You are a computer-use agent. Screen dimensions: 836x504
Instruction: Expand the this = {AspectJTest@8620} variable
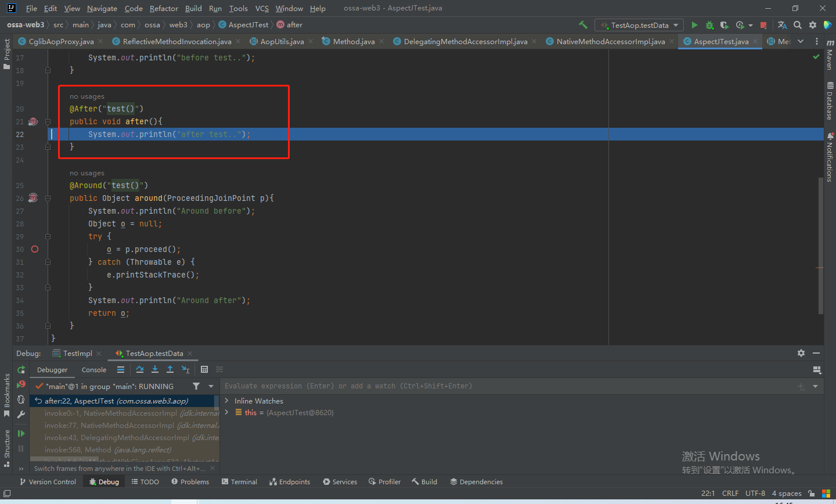point(227,412)
